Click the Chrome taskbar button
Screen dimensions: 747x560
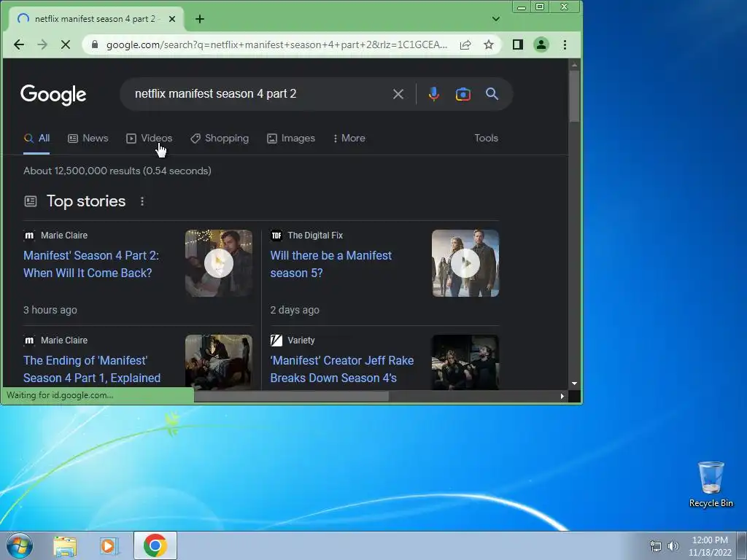click(155, 545)
